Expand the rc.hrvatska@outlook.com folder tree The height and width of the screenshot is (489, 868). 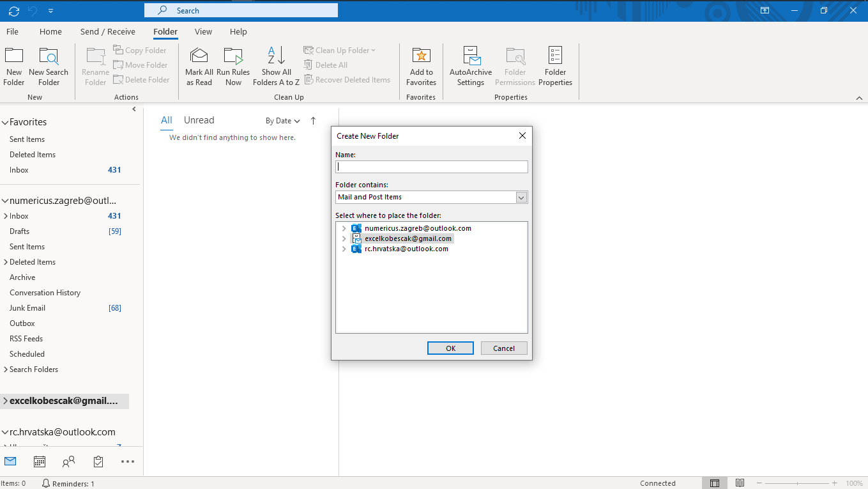coord(344,249)
